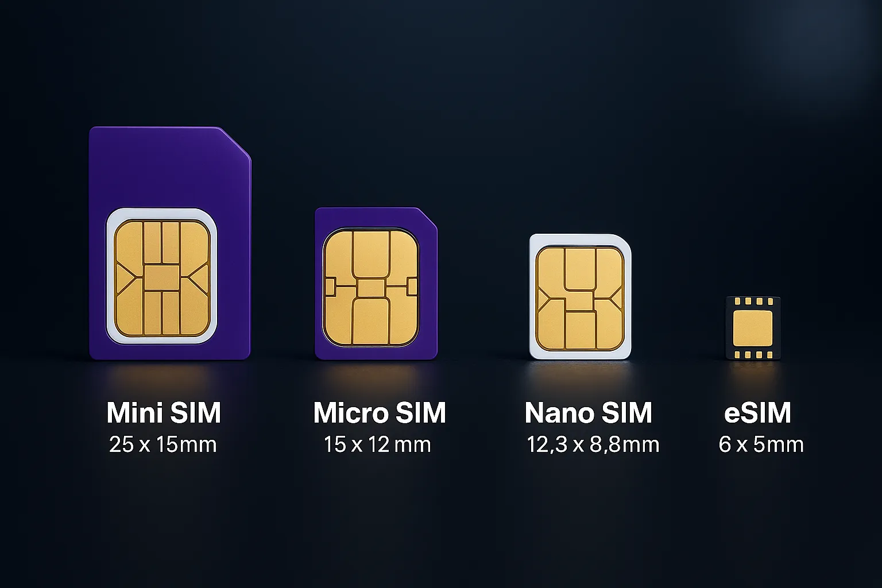Click the gold square on eSIM chip
Image resolution: width=882 pixels, height=588 pixels.
coord(753,328)
